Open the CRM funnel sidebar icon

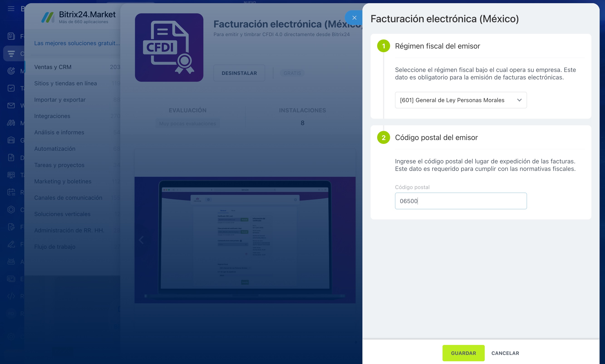11,54
